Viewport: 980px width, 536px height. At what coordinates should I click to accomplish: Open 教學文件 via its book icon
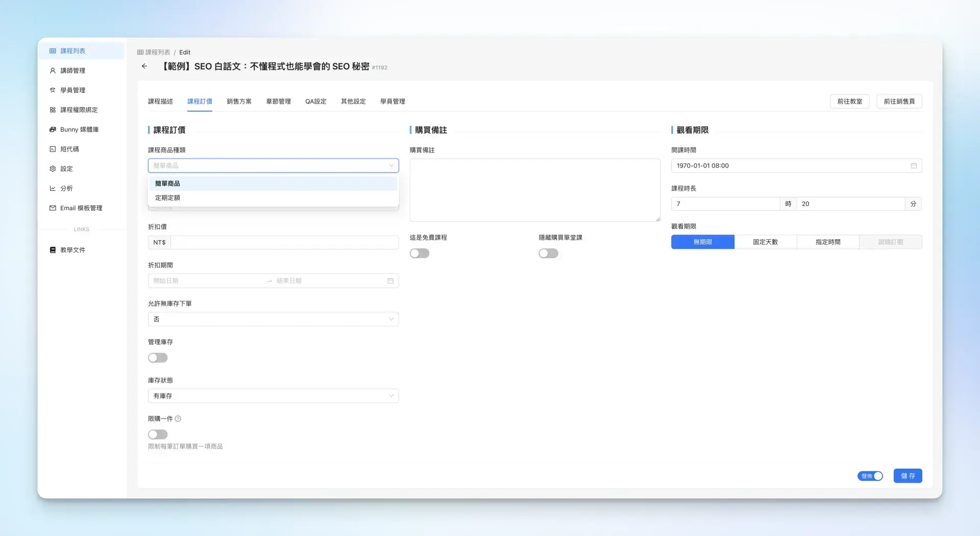pos(53,250)
